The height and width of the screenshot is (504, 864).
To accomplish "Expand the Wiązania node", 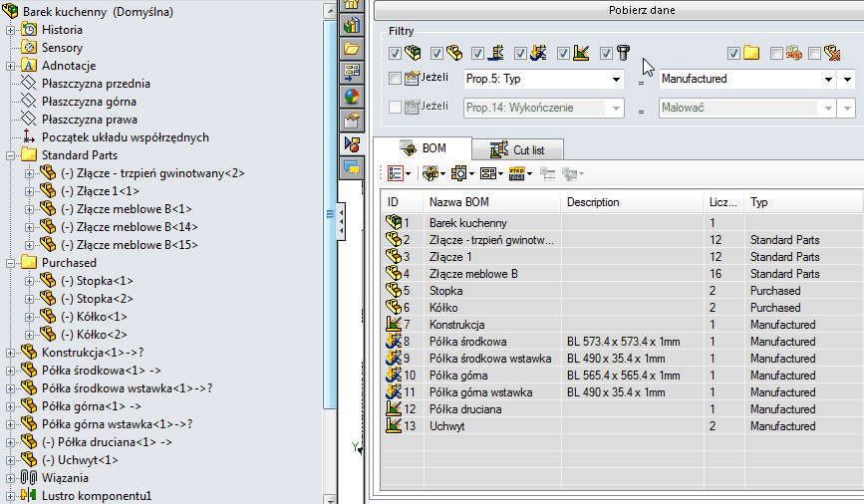I will point(10,478).
